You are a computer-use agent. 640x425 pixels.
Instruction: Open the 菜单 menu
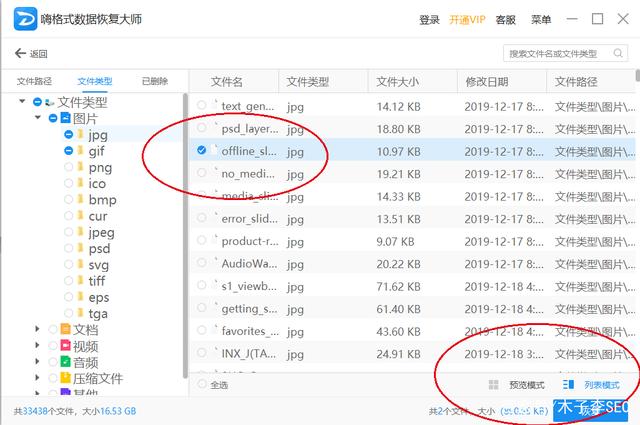(541, 19)
